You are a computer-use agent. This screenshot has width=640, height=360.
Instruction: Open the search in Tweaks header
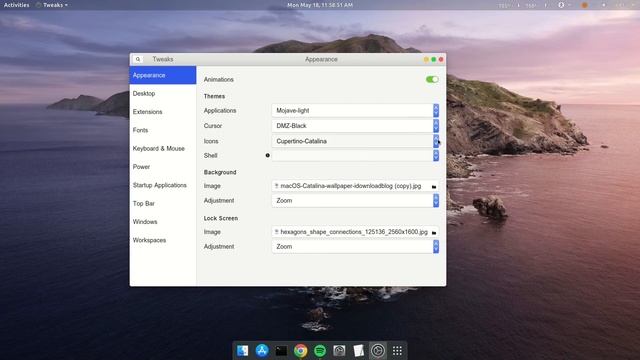click(138, 59)
